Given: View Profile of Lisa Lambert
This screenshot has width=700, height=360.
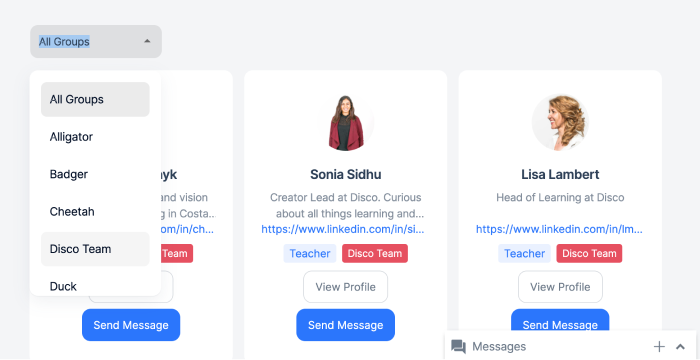Looking at the screenshot, I should coord(560,287).
